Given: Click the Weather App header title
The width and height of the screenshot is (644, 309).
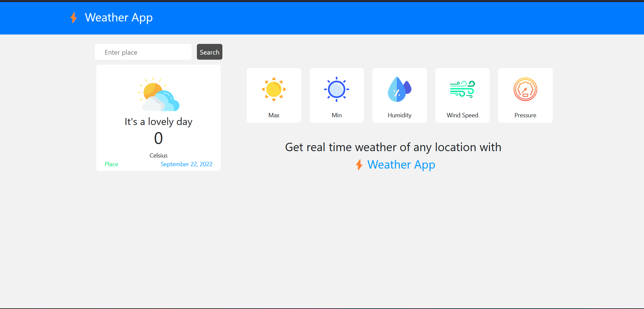Looking at the screenshot, I should pyautogui.click(x=119, y=17).
